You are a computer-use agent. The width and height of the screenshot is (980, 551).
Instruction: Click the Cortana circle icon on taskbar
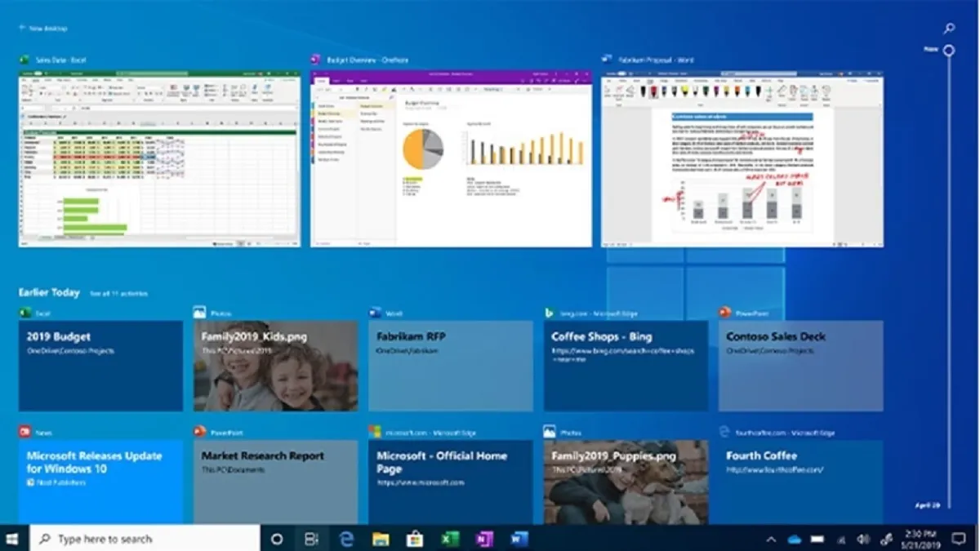[x=276, y=539]
